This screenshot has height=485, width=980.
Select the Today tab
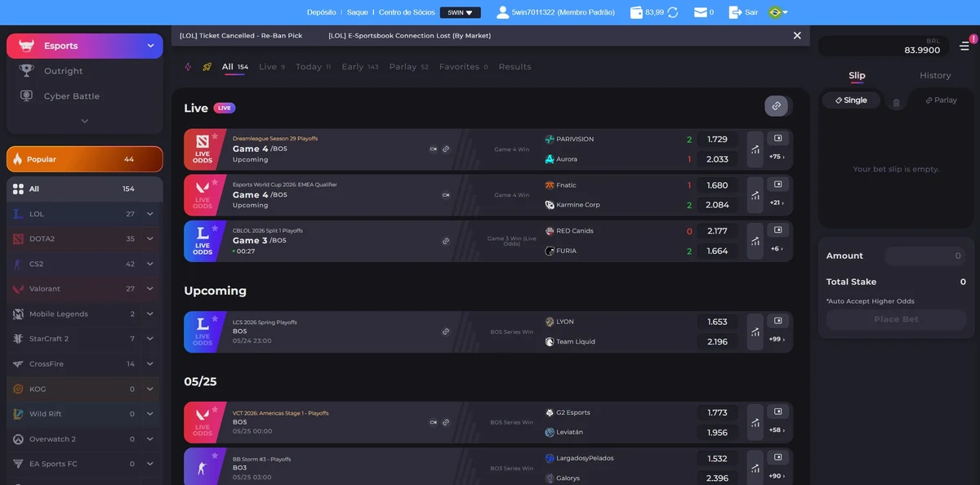pos(313,67)
